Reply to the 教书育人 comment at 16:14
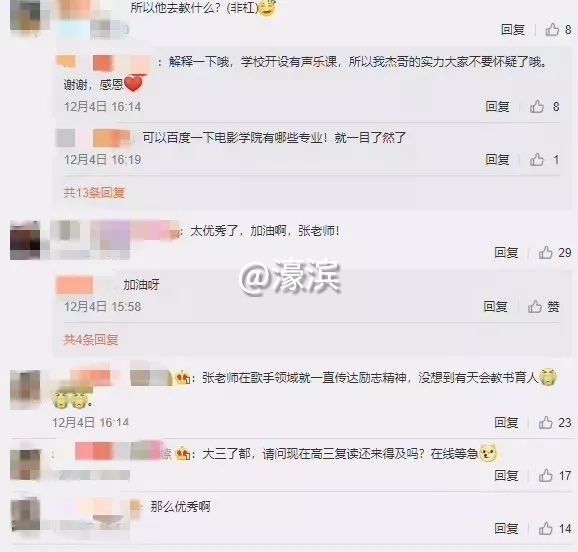 (506, 423)
